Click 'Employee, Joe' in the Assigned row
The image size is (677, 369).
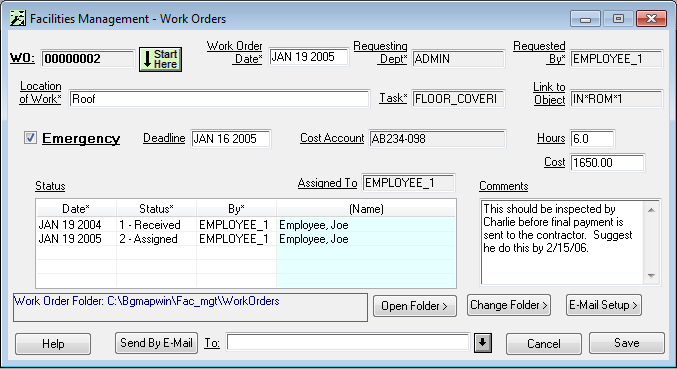(366, 239)
